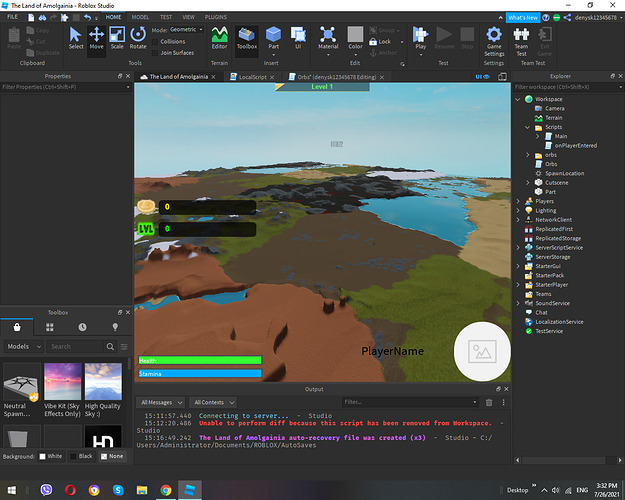This screenshot has height=500, width=625.
Task: Choose the Rotate tool
Action: point(138,38)
